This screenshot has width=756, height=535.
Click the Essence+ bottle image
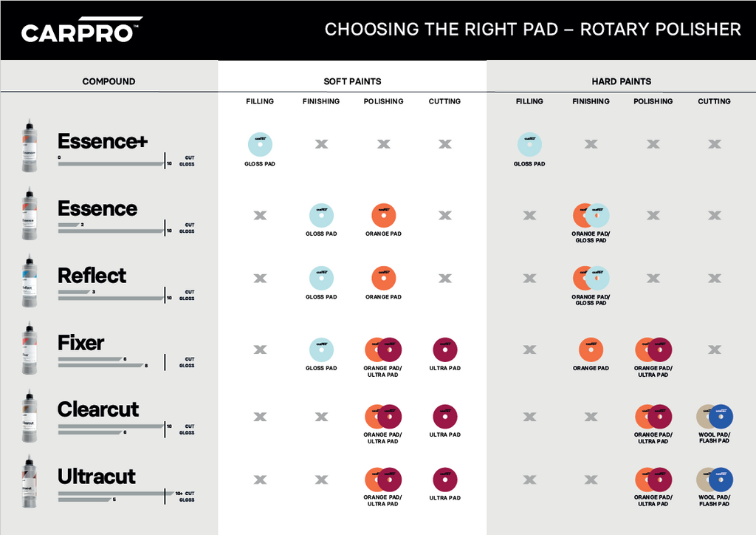(30, 146)
